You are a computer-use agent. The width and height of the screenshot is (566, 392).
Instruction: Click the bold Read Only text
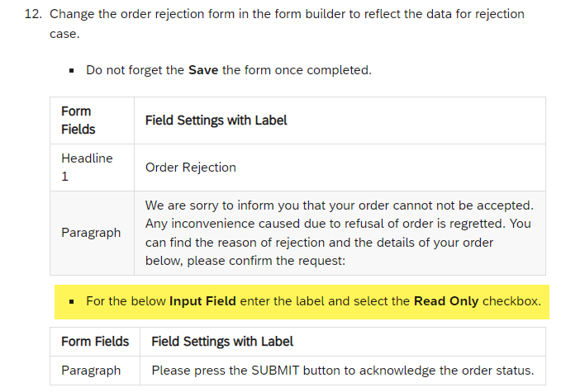point(446,301)
